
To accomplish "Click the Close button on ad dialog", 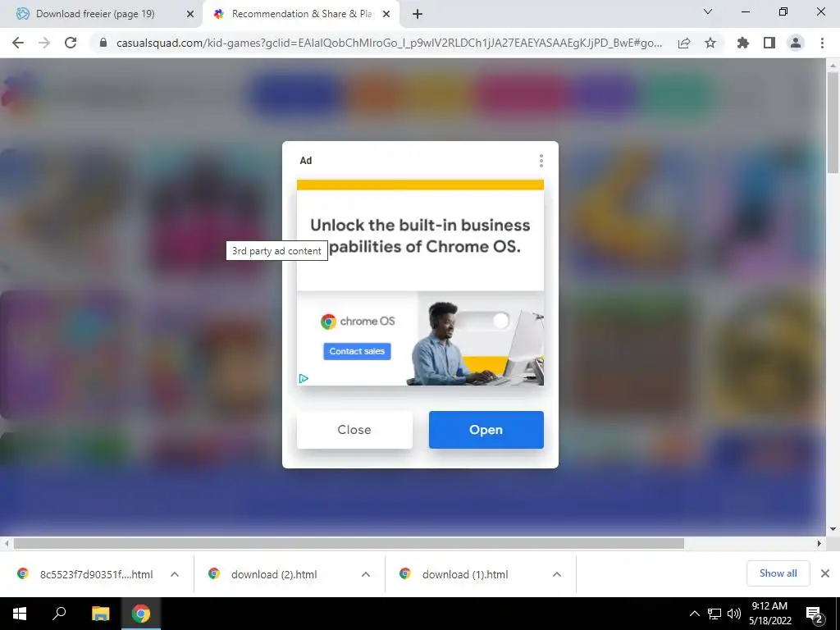I will click(x=354, y=430).
